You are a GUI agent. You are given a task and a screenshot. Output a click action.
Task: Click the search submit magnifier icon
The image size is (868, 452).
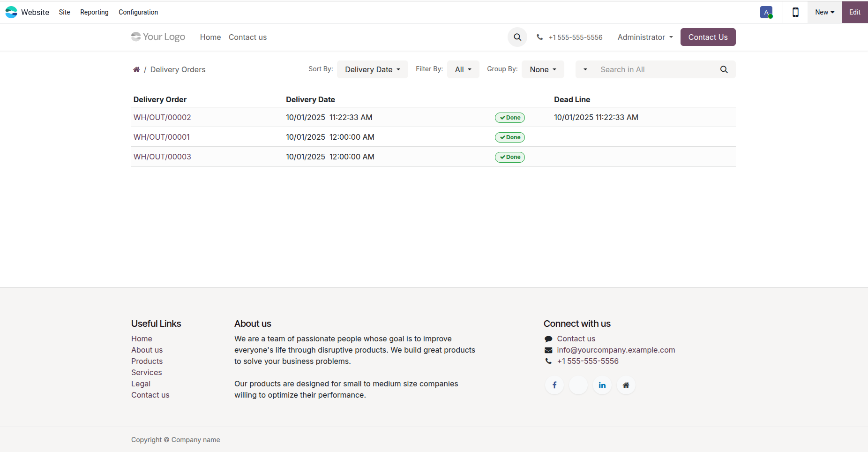pos(724,69)
